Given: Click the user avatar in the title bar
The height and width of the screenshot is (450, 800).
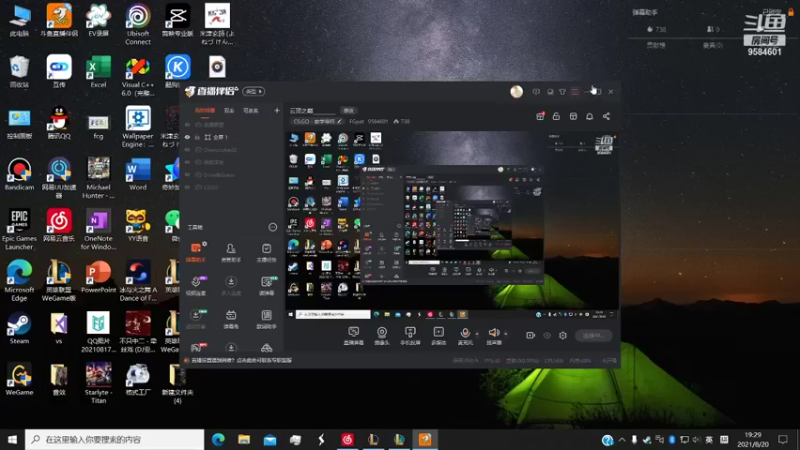Looking at the screenshot, I should tap(516, 91).
